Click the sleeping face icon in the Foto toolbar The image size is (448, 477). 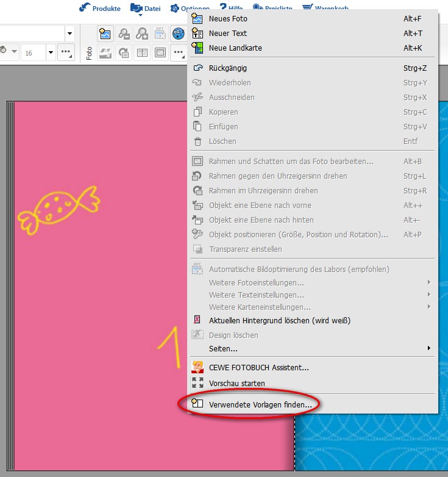(x=178, y=34)
